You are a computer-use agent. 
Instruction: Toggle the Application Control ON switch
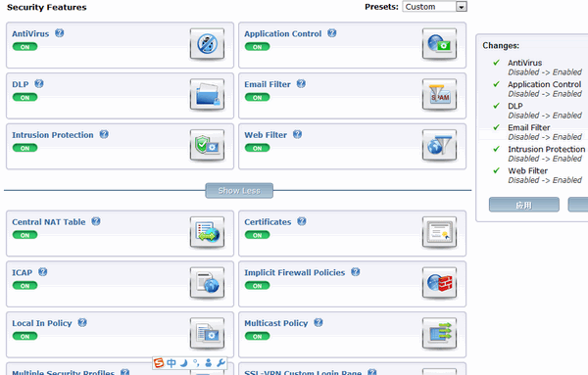257,47
